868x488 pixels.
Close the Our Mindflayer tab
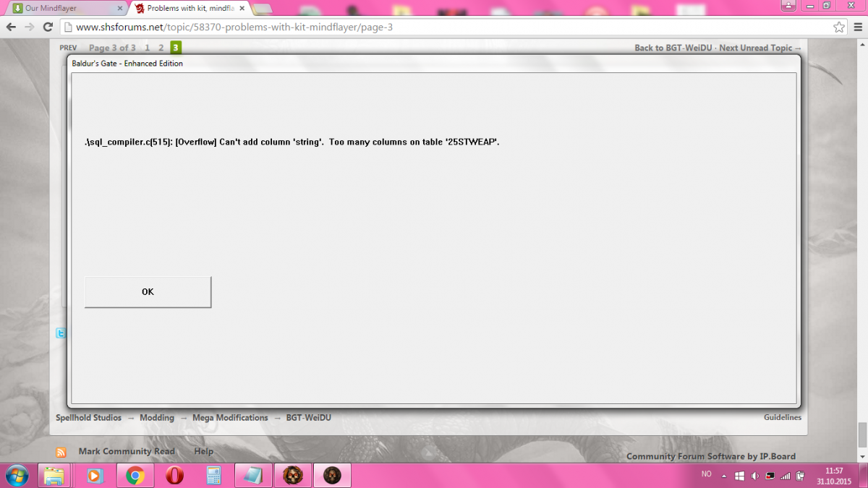tap(120, 8)
